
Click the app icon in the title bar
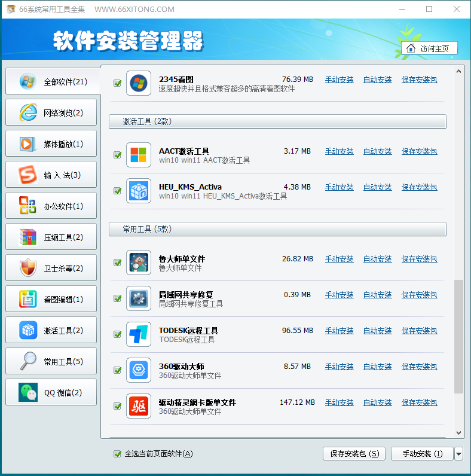pyautogui.click(x=11, y=9)
